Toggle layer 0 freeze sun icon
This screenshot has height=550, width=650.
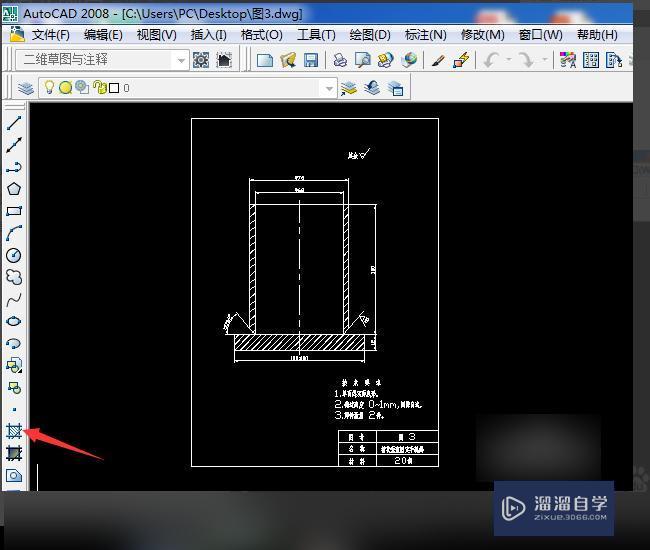tap(65, 88)
